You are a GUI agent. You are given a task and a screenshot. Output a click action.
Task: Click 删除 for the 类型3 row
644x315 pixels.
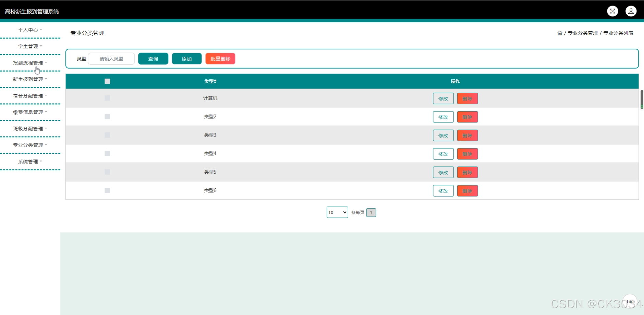click(467, 136)
